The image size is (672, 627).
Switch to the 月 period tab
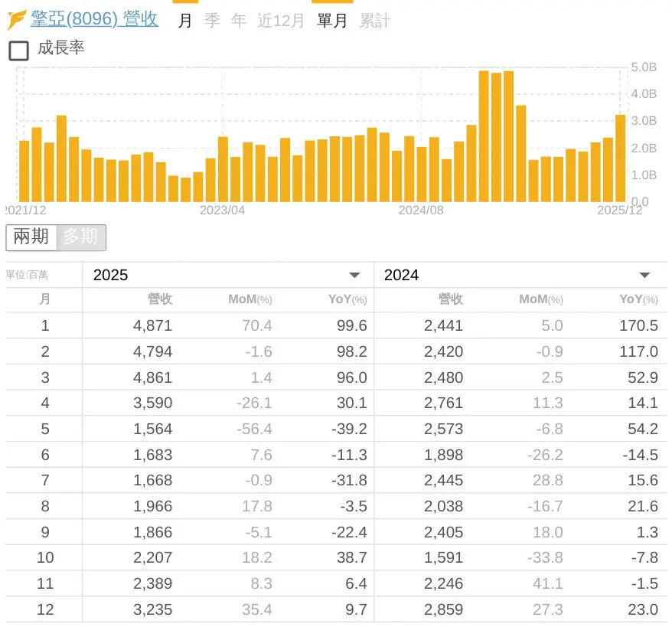point(184,21)
